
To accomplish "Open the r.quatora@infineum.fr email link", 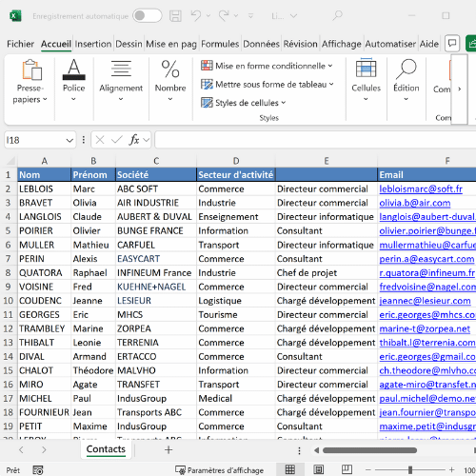I will (x=426, y=273).
